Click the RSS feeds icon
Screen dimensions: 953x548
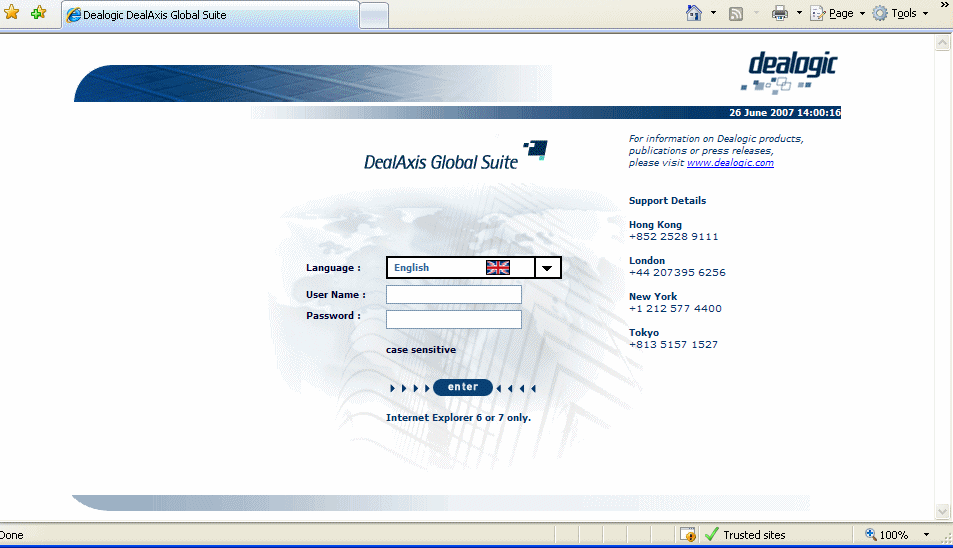(737, 14)
